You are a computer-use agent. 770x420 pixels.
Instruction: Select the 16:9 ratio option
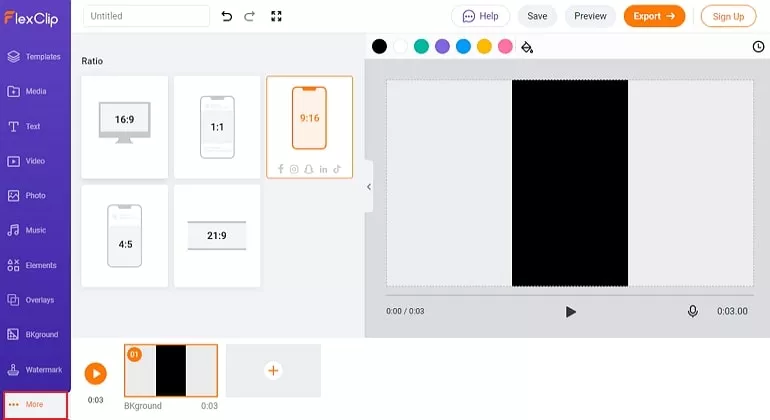125,127
